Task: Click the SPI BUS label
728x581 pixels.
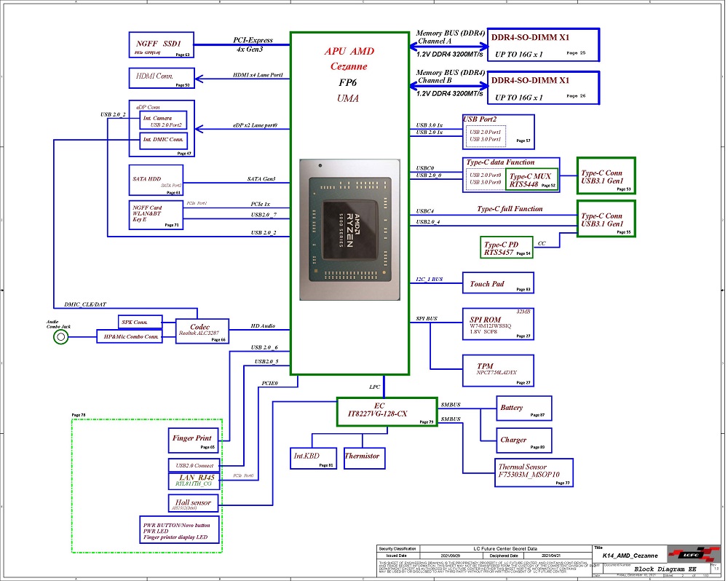Action: click(426, 319)
